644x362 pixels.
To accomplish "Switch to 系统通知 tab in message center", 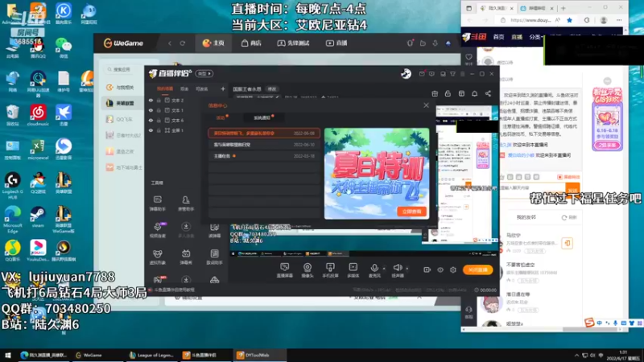I will (x=262, y=117).
